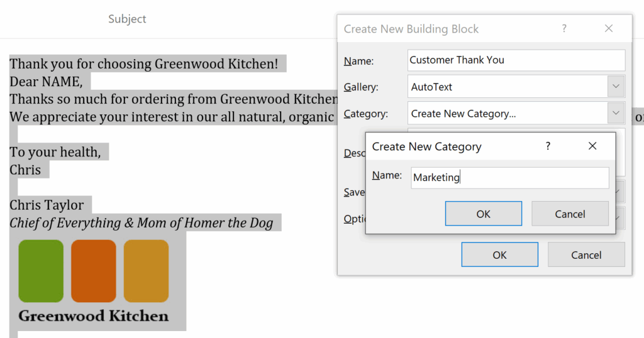Expand the Gallery AutoText dropdown arrow

pos(616,87)
